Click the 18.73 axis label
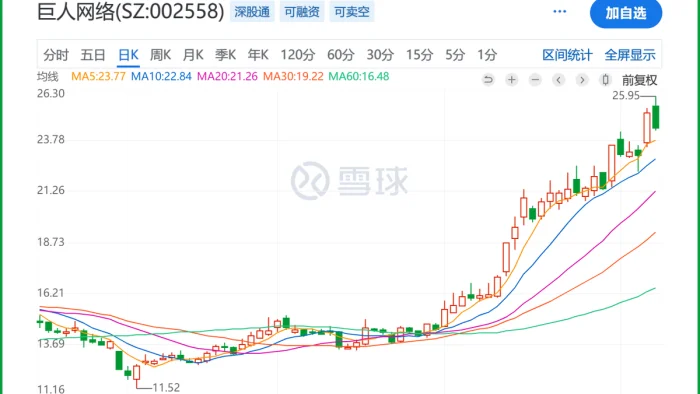The height and width of the screenshot is (394, 700). (51, 242)
